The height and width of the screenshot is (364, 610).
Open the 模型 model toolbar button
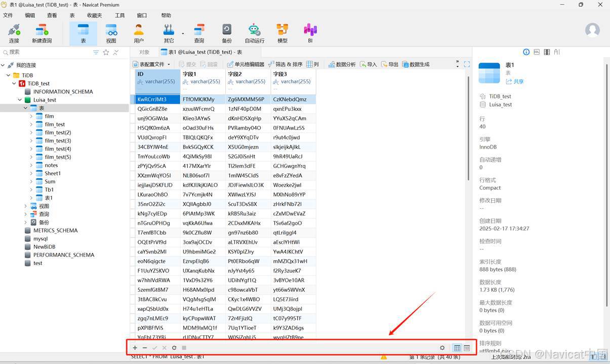282,33
